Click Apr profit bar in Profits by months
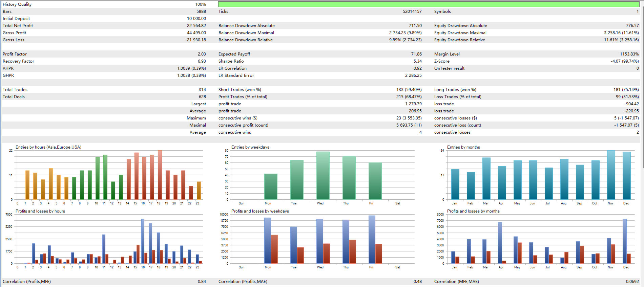Screen dimensions: 644x287 pyautogui.click(x=500, y=243)
